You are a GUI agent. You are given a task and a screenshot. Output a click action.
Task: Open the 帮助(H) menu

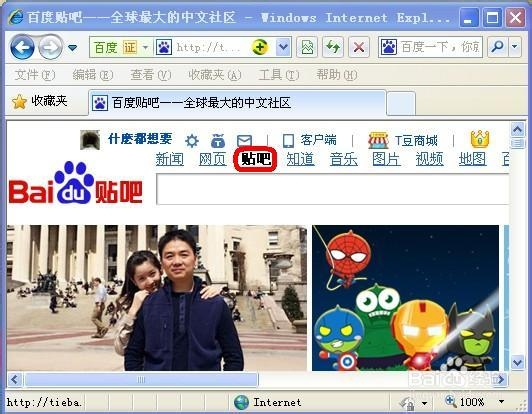[337, 75]
